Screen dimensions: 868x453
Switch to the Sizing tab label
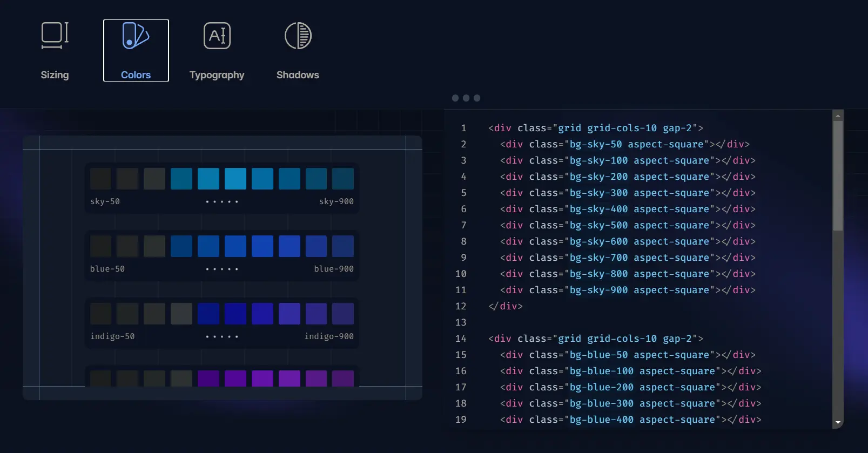pos(55,75)
